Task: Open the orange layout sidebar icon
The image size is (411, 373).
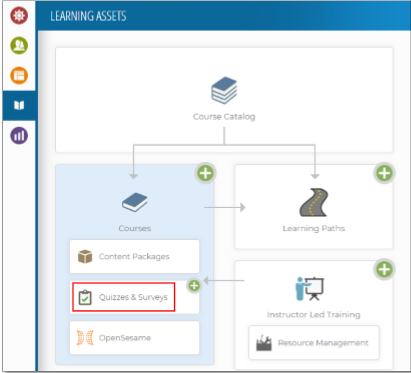Action: click(19, 75)
